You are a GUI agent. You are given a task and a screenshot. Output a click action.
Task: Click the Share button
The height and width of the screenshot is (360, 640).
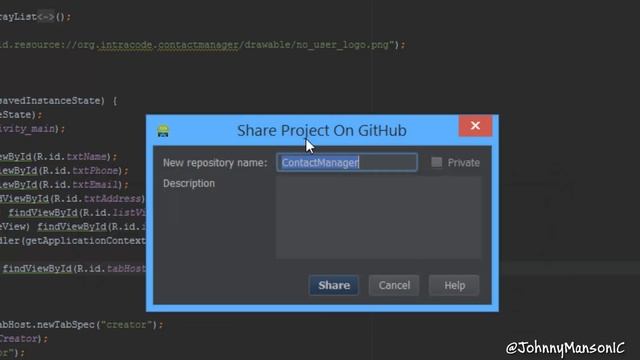click(334, 285)
